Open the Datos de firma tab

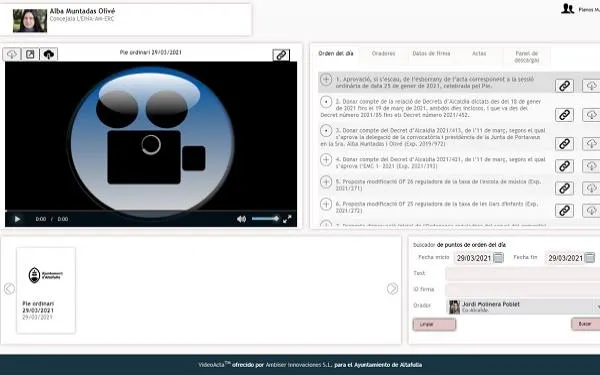pyautogui.click(x=431, y=54)
